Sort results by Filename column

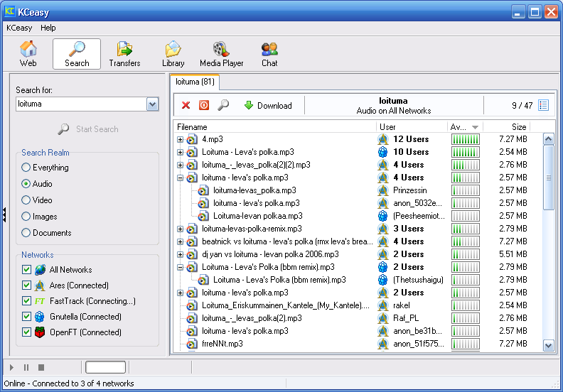point(274,127)
